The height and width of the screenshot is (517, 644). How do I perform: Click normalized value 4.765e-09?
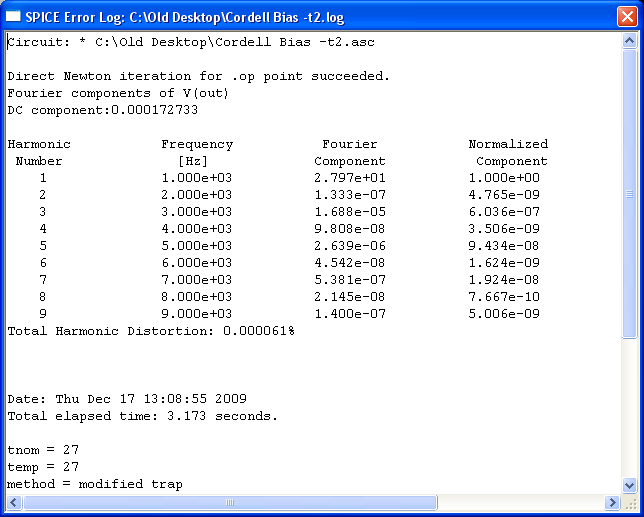(x=504, y=195)
